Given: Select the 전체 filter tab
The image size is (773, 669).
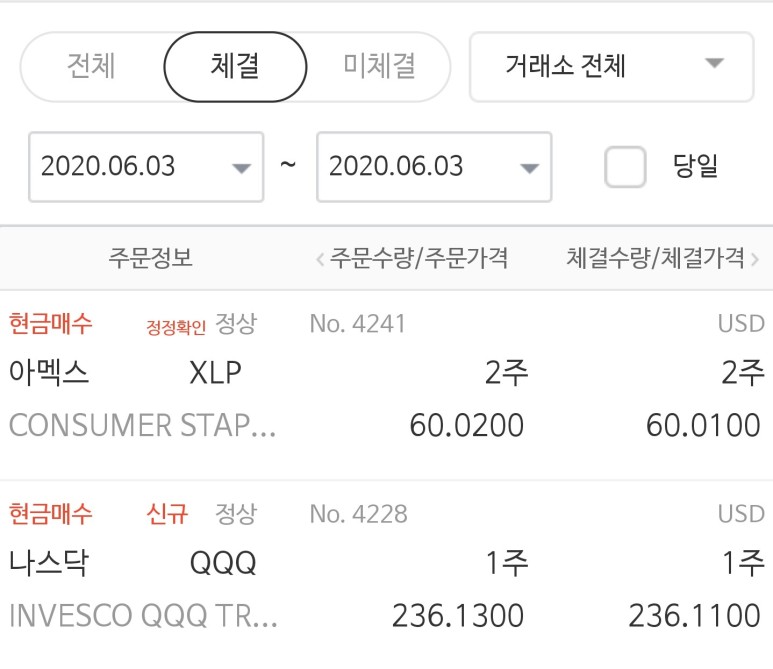Looking at the screenshot, I should coord(92,66).
